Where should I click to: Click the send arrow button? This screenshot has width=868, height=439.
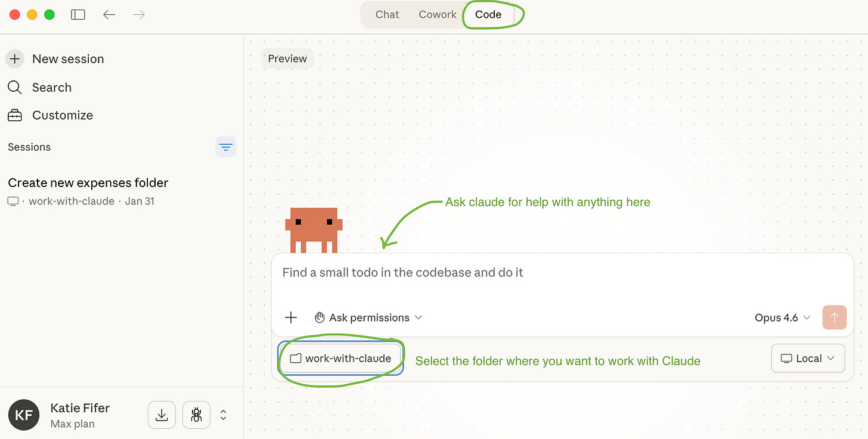(834, 317)
